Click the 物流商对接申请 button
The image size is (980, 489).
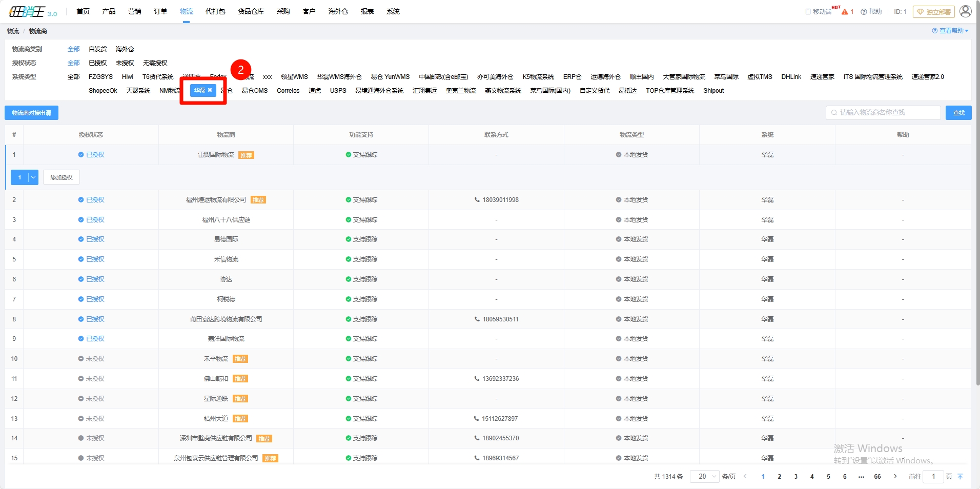(x=31, y=113)
